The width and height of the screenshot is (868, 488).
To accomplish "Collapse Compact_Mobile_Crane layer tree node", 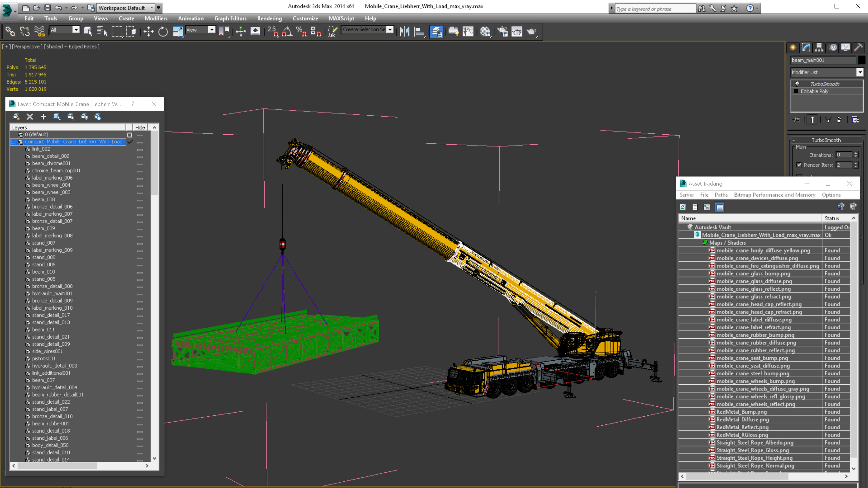I will [x=14, y=142].
